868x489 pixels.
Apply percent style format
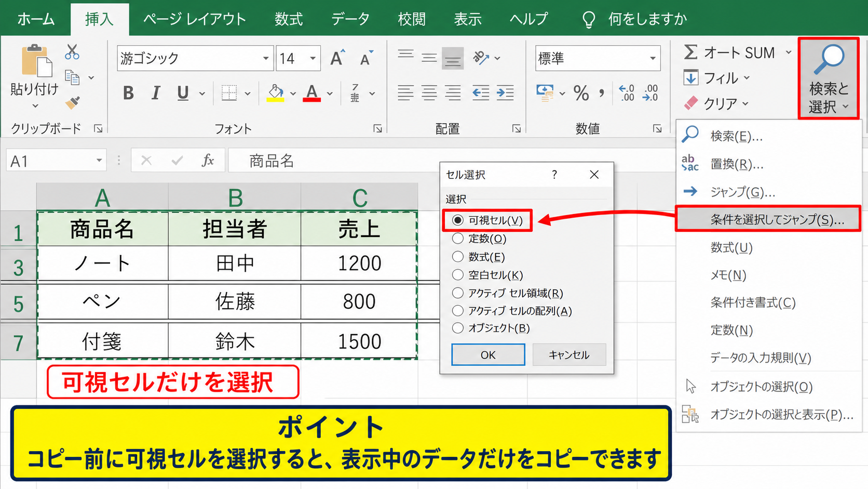tap(581, 93)
